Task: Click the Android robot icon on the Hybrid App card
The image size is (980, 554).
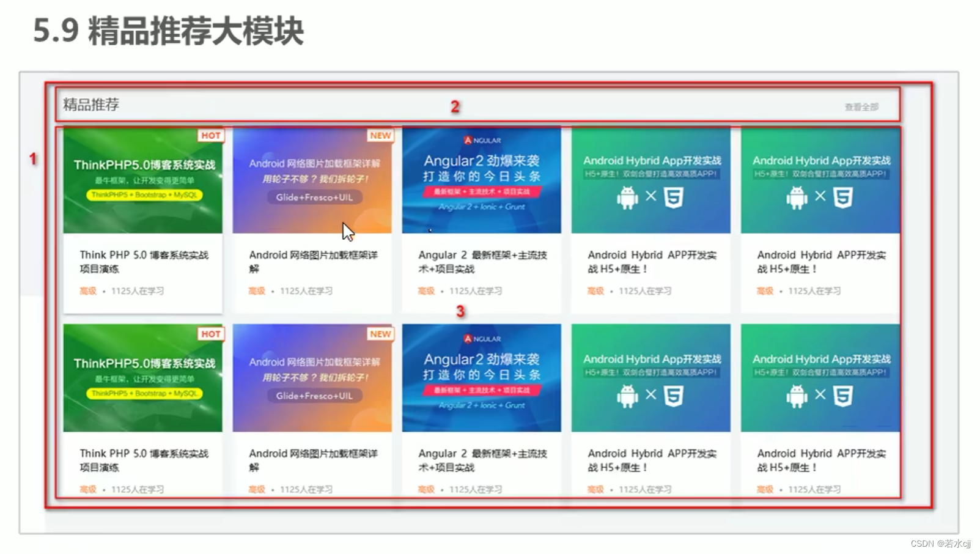Action: [x=626, y=198]
